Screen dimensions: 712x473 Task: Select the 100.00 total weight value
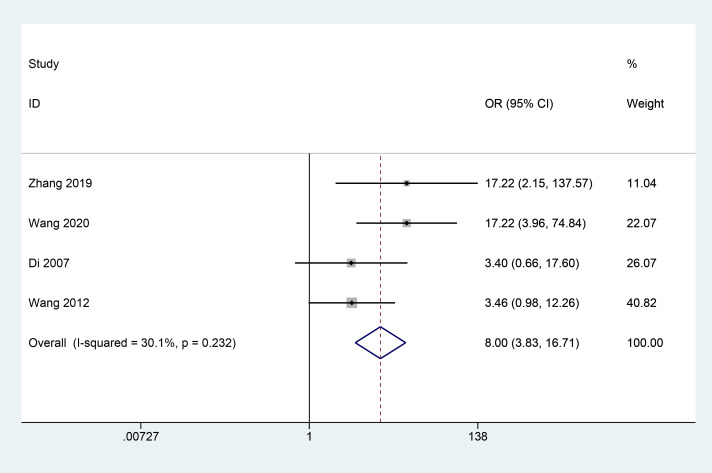click(645, 343)
